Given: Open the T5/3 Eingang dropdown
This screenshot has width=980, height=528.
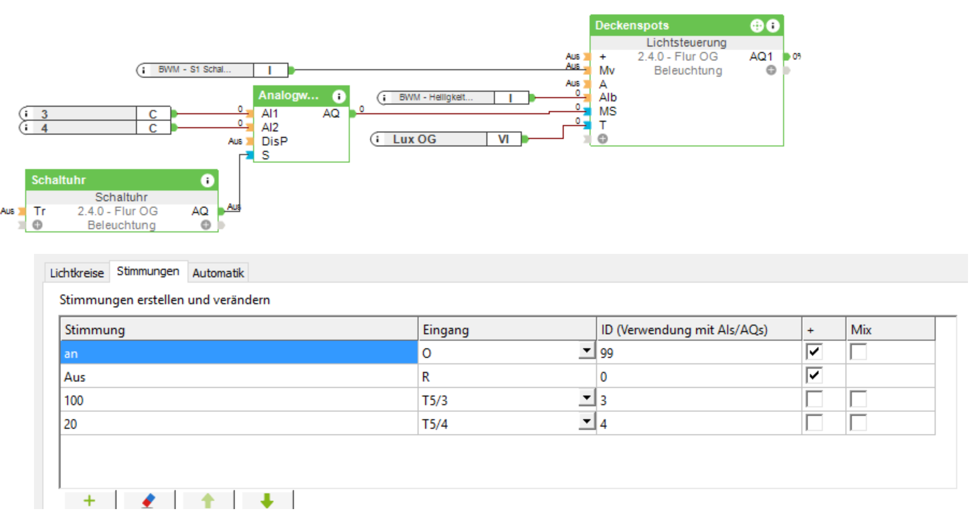Looking at the screenshot, I should [587, 398].
